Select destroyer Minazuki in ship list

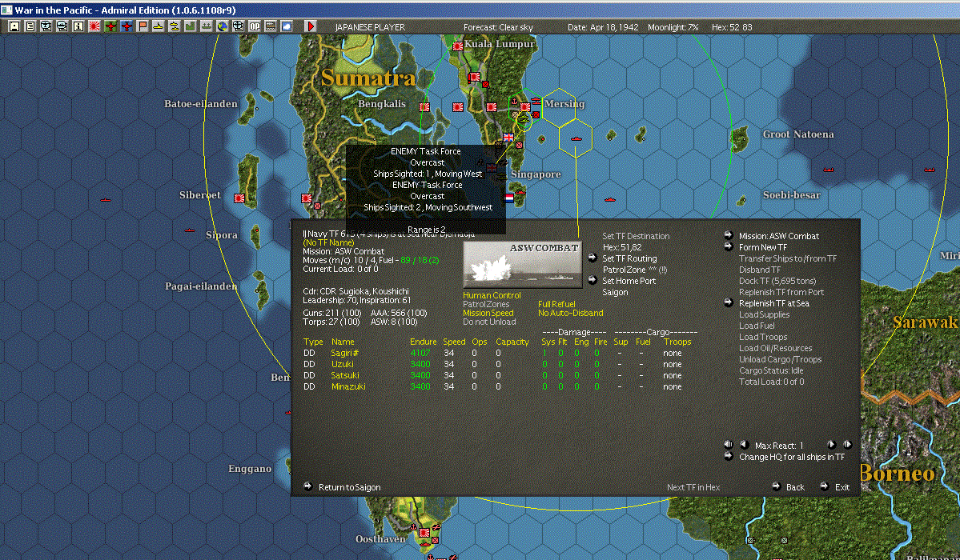[x=347, y=386]
